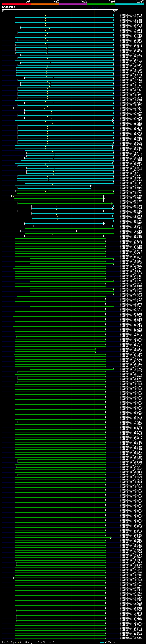Image resolution: width=146 pixels, height=644 pixels.
Task: Select hit label UniRef100_B2DD98
Action: coord(131,281)
